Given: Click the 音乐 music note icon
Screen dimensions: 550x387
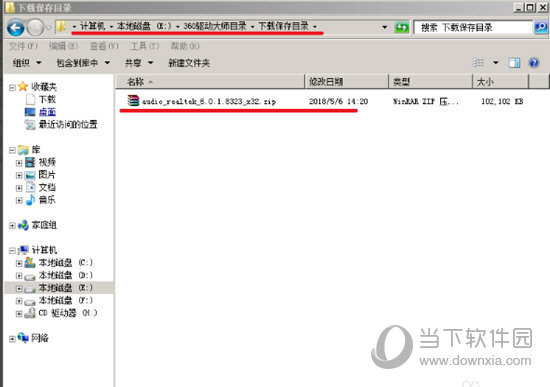Looking at the screenshot, I should click(31, 200).
